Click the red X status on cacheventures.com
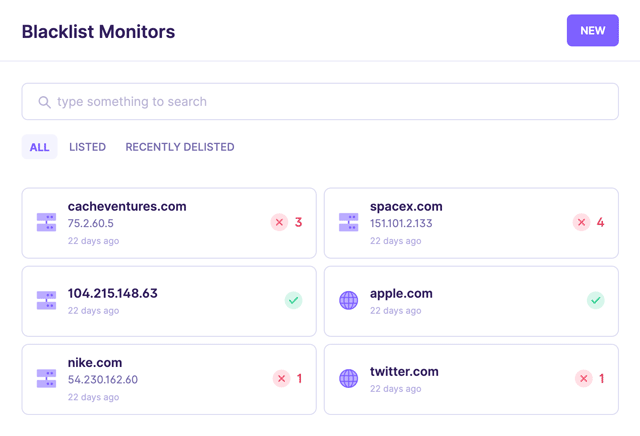 (x=280, y=222)
